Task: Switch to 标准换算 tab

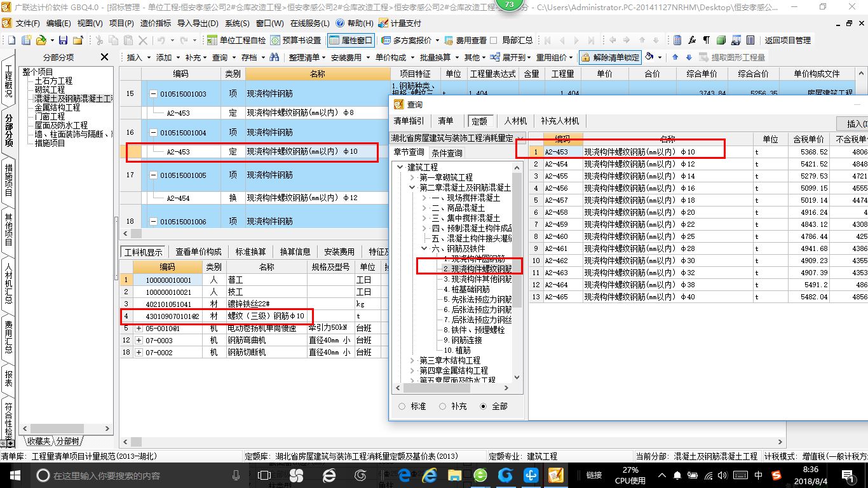Action: pyautogui.click(x=250, y=252)
